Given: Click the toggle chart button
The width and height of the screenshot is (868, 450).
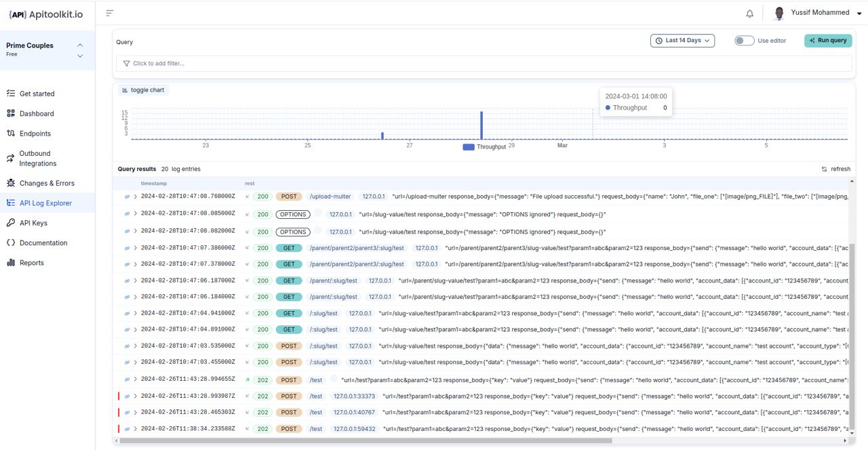Looking at the screenshot, I should click(142, 89).
